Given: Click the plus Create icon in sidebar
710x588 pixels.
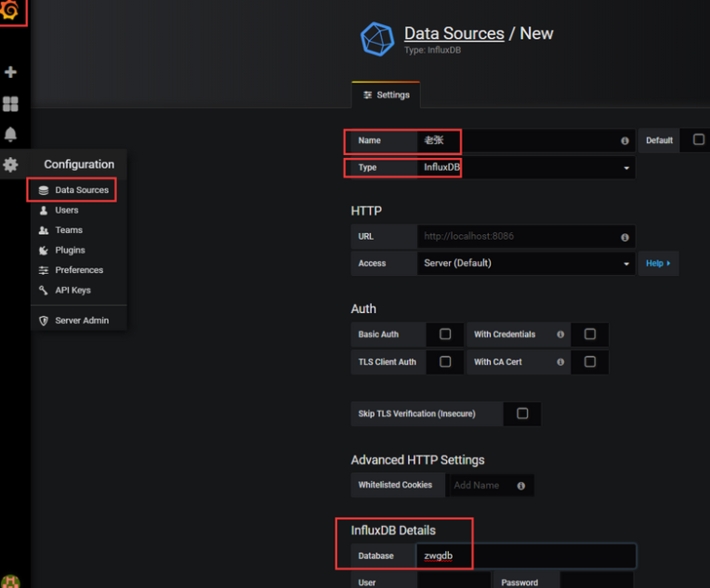Looking at the screenshot, I should pos(10,72).
